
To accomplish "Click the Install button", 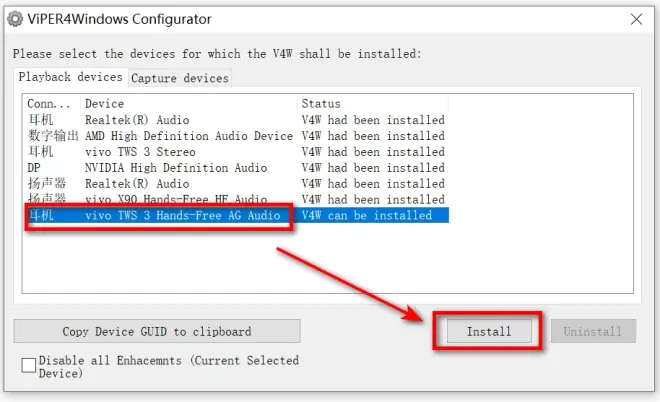I will point(489,331).
